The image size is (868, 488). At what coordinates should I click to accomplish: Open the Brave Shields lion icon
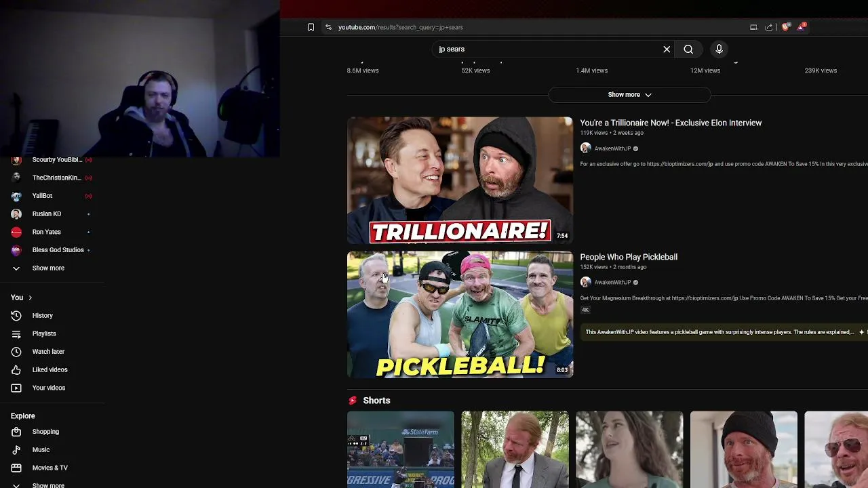click(x=786, y=27)
